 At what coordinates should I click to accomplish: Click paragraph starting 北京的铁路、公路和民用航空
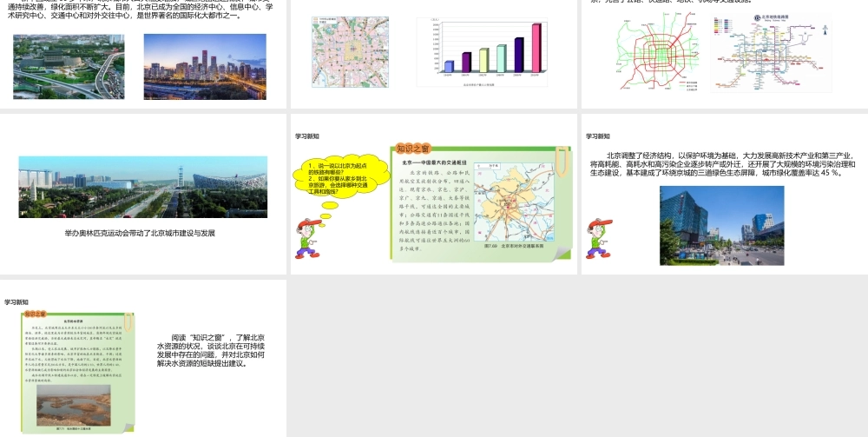(436, 210)
